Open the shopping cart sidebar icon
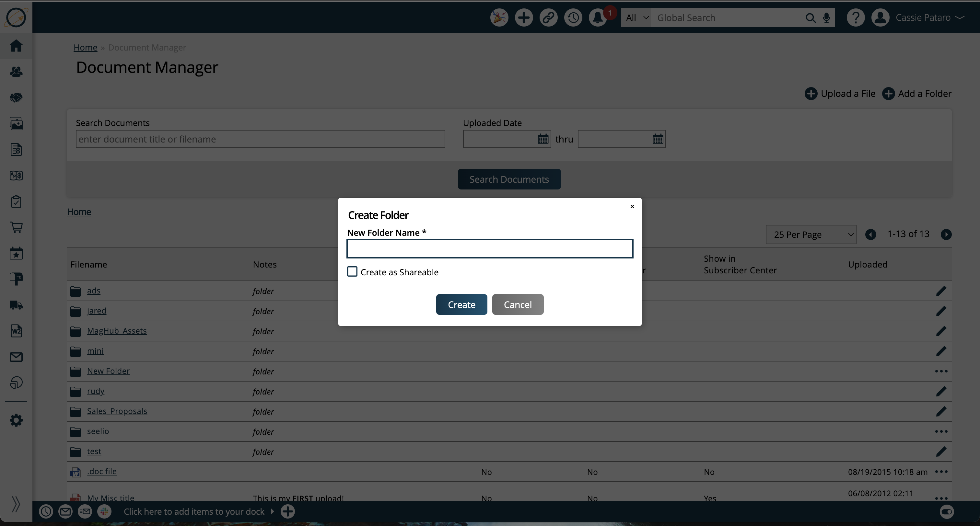 (16, 227)
